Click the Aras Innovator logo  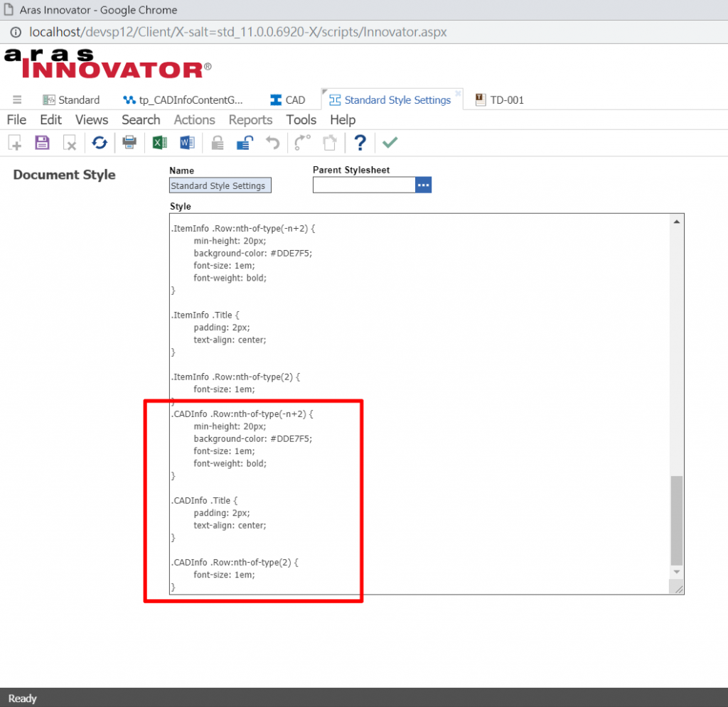(108, 63)
